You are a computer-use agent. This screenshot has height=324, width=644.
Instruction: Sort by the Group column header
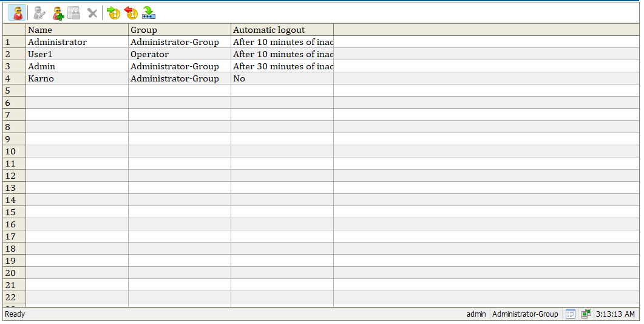(180, 30)
